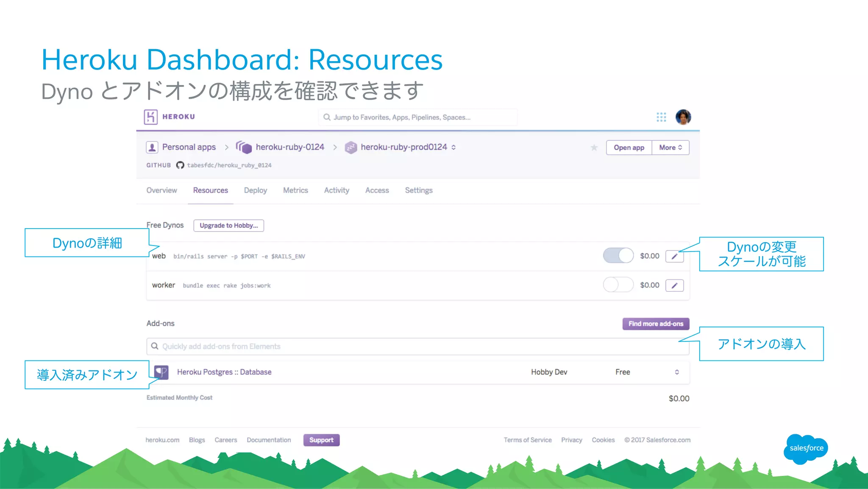
Task: Expand the heroku-ruby-prod0124 app switcher
Action: tap(453, 147)
